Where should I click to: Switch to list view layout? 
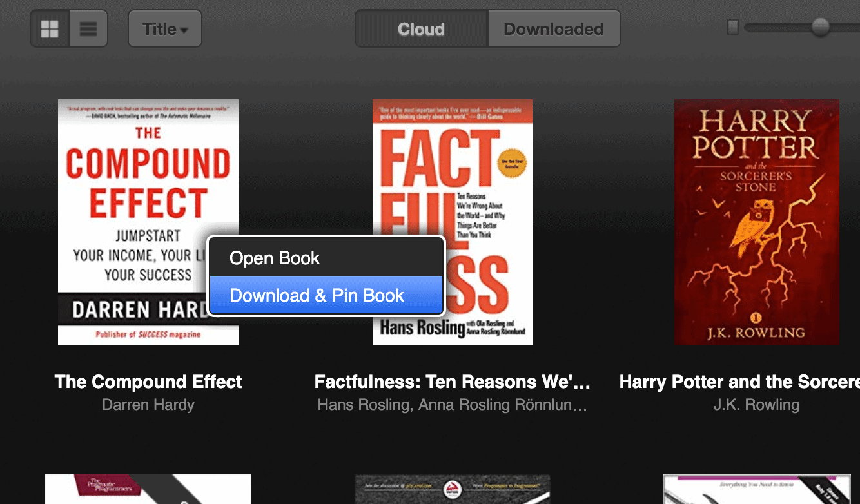point(88,28)
